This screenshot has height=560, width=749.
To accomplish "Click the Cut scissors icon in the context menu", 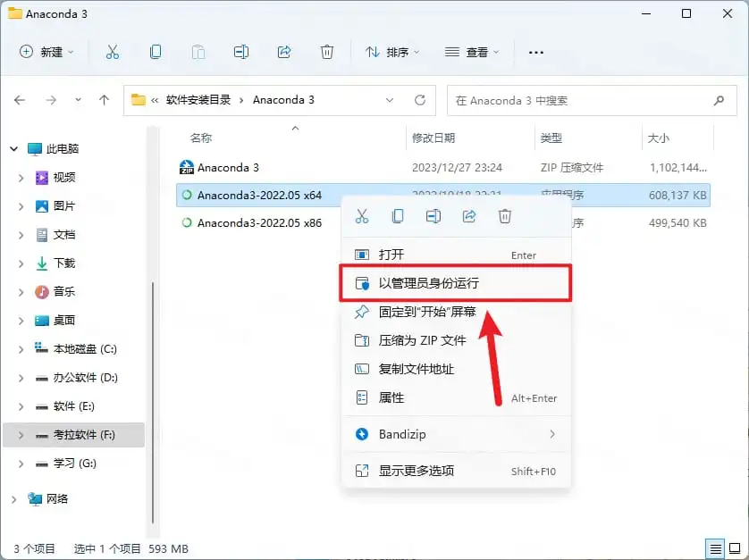I will point(362,216).
